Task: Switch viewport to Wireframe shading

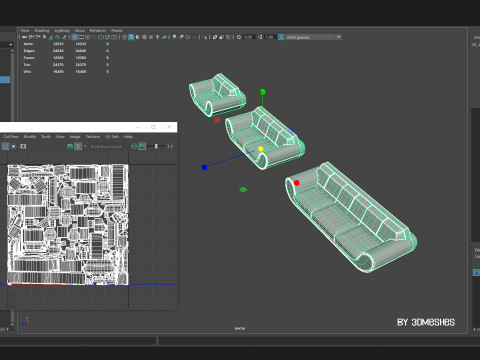Action: coord(125,37)
